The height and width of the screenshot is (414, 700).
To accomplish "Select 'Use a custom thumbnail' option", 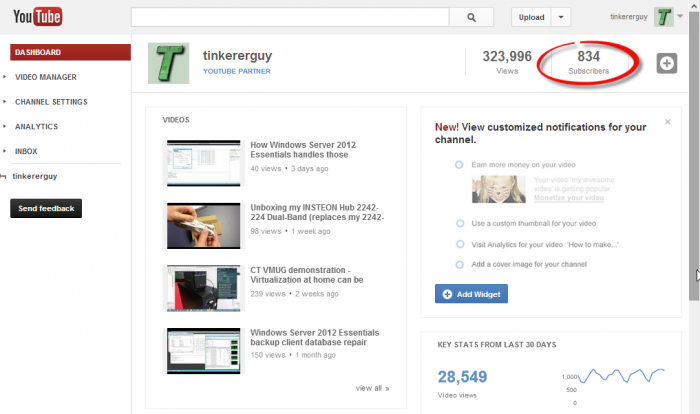I will coord(460,223).
